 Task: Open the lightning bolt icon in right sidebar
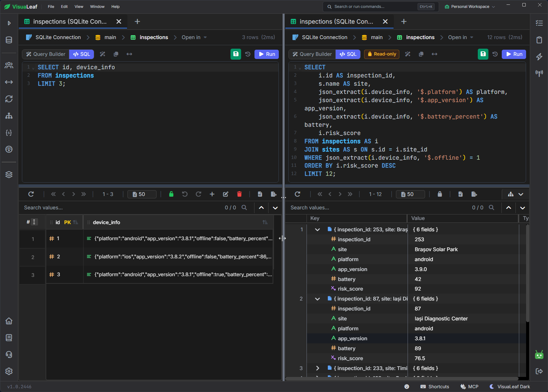coord(539,57)
